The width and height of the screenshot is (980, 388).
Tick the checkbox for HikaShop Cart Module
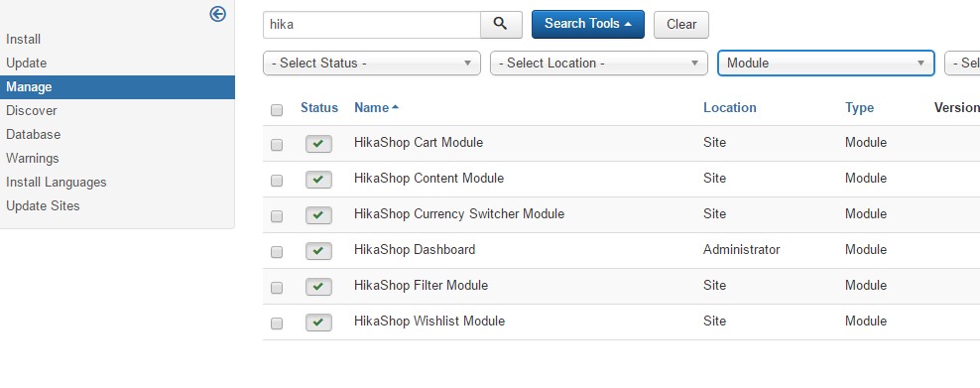click(x=277, y=145)
